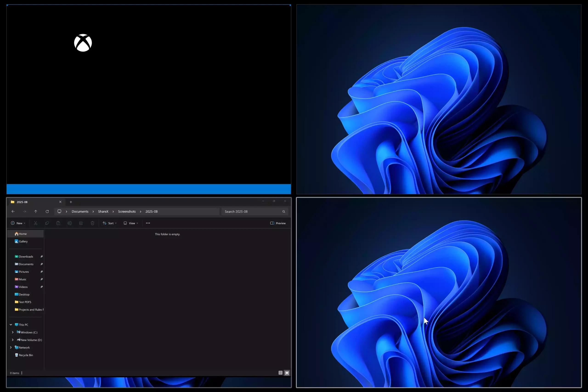
Task: Collapse the This PC tree node
Action: [x=11, y=324]
